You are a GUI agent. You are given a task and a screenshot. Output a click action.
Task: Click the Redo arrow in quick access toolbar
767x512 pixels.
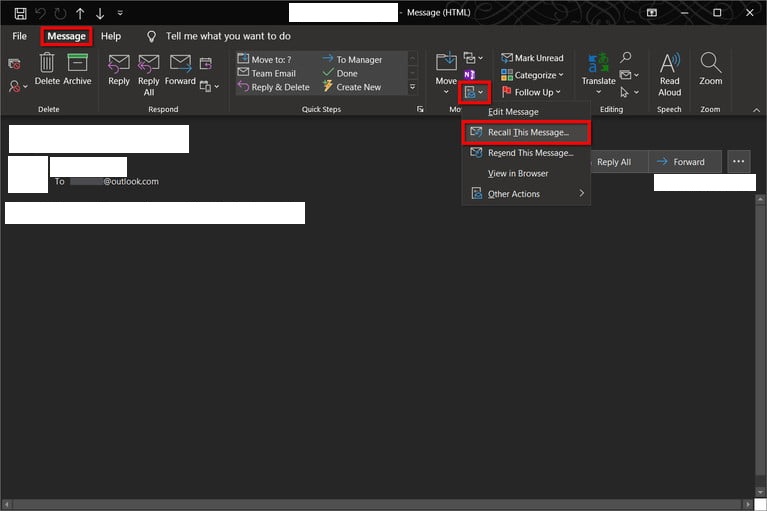pyautogui.click(x=60, y=13)
